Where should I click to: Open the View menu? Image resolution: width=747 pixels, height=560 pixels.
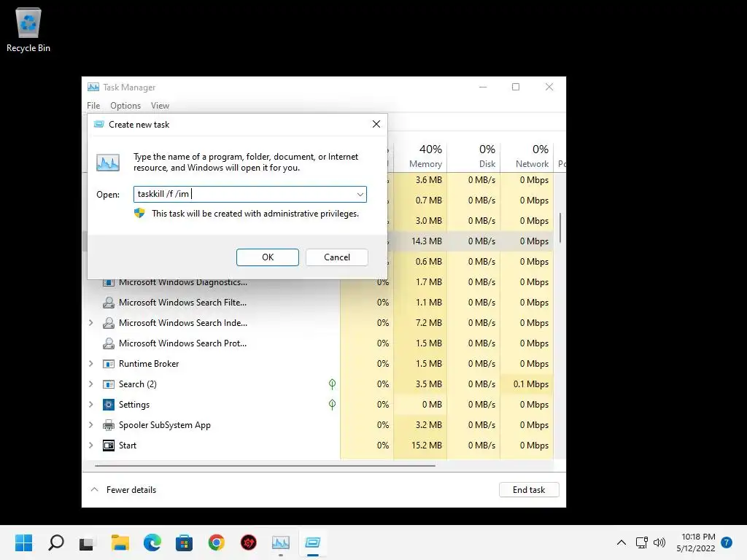[x=160, y=106]
